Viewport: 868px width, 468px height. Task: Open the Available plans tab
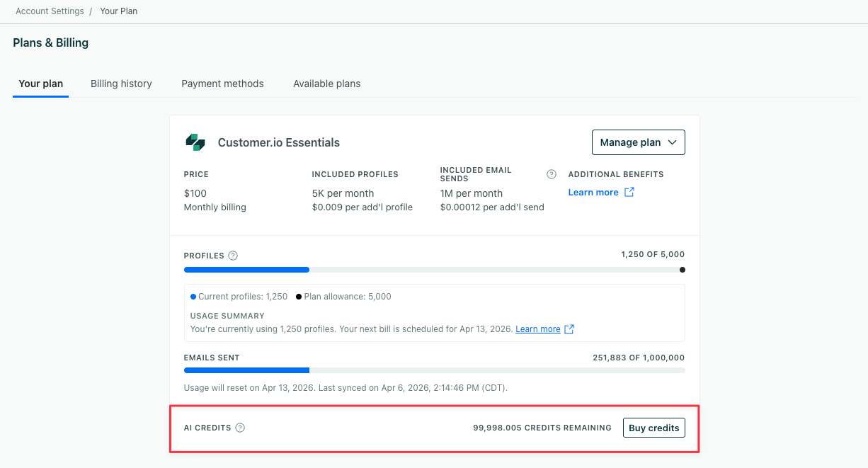tap(326, 83)
